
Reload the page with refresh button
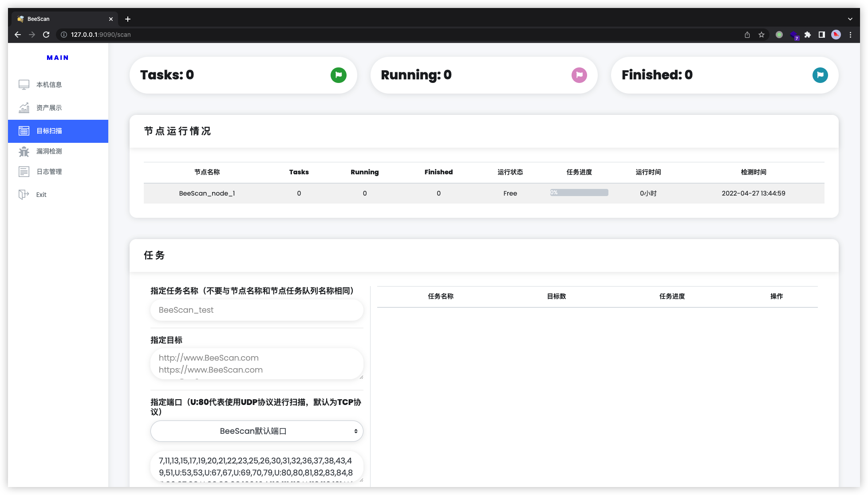click(x=46, y=35)
